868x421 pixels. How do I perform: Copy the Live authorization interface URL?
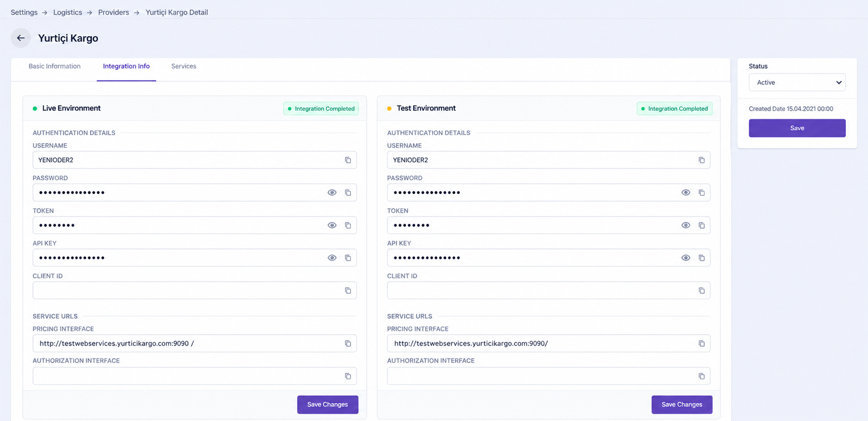click(x=348, y=376)
